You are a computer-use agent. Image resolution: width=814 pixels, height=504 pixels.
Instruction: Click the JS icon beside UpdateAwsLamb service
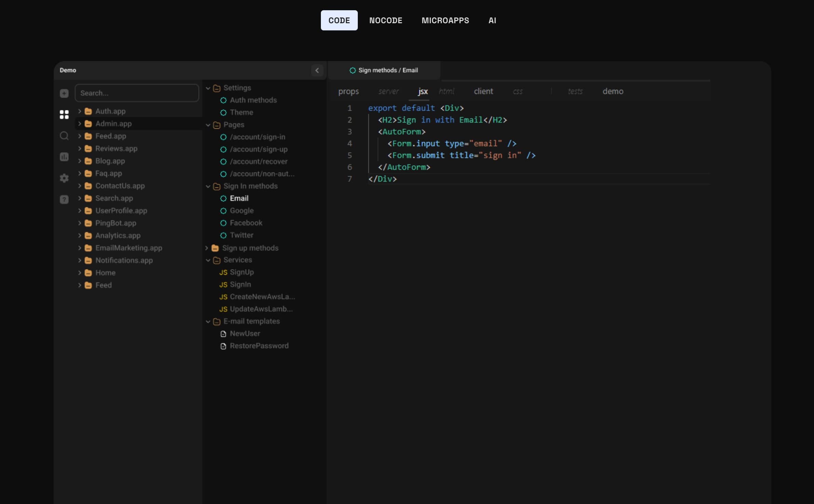(224, 309)
